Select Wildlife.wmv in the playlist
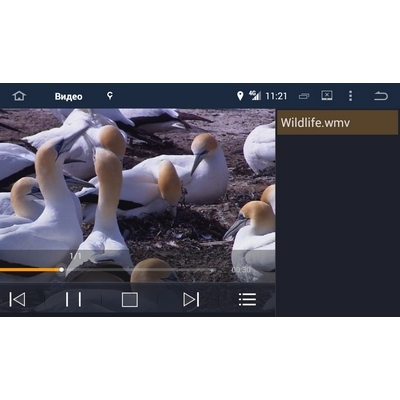 [x=337, y=123]
